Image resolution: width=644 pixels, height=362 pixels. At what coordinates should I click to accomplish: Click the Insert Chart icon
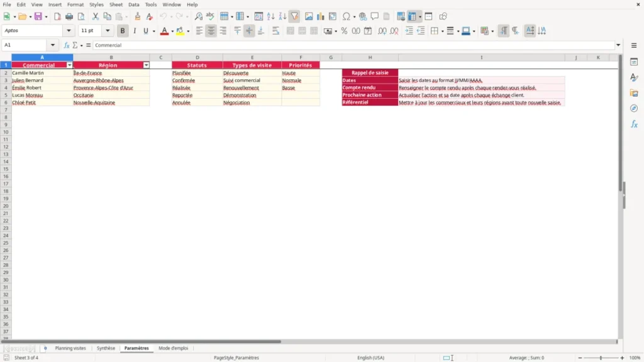click(x=320, y=16)
